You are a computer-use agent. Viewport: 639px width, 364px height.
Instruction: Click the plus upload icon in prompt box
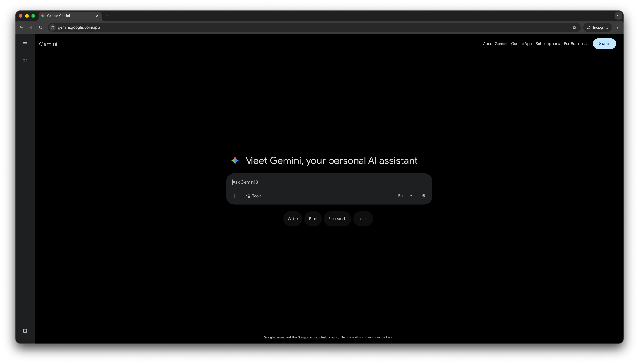coord(235,196)
